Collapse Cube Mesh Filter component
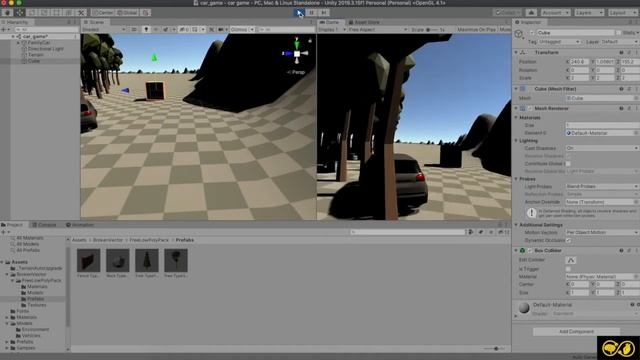 click(x=516, y=89)
